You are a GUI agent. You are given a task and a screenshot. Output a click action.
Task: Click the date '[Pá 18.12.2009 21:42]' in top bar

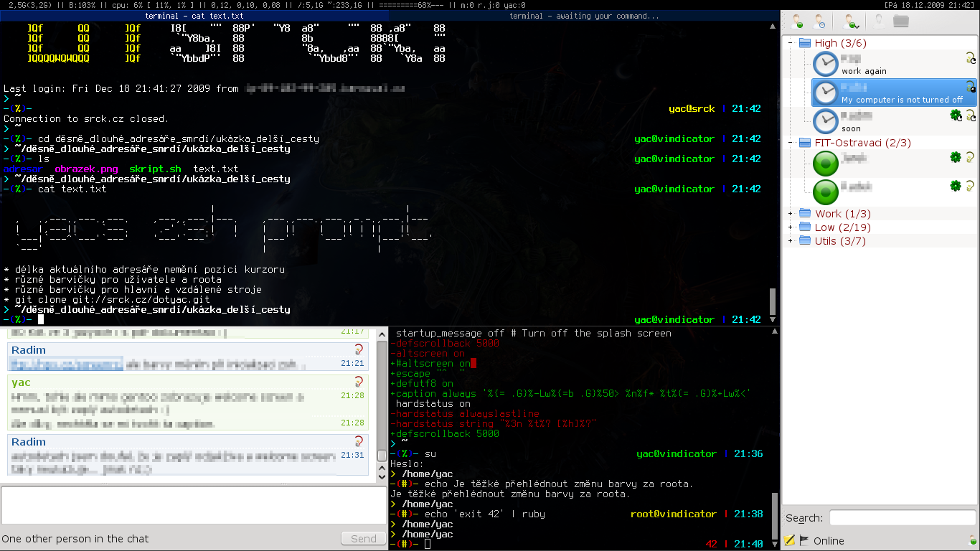(930, 5)
